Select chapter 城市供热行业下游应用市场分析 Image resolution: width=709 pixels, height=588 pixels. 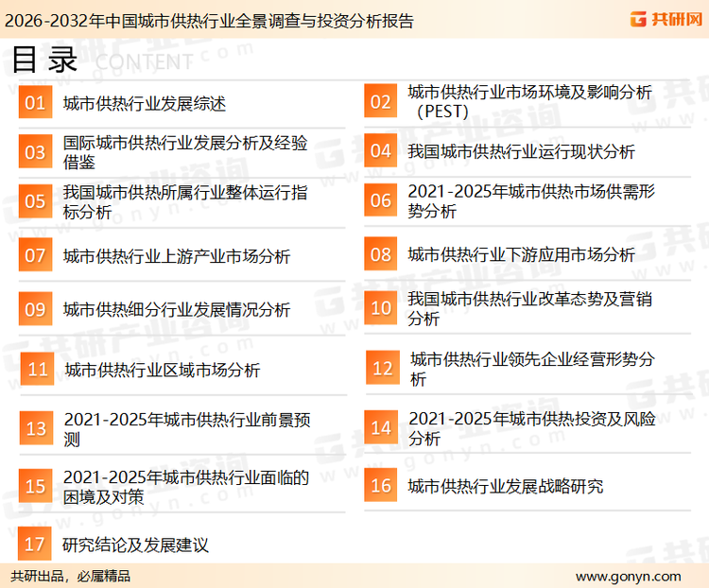[x=521, y=254]
